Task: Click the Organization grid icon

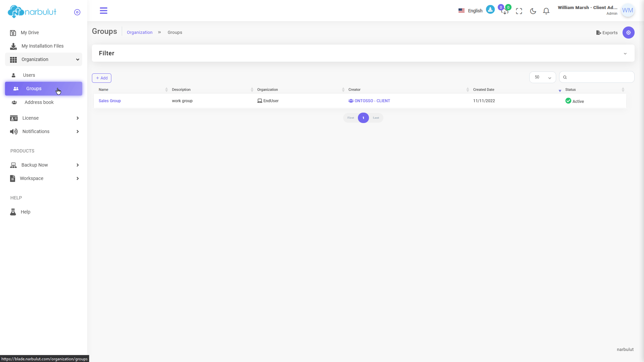Action: coord(13,60)
